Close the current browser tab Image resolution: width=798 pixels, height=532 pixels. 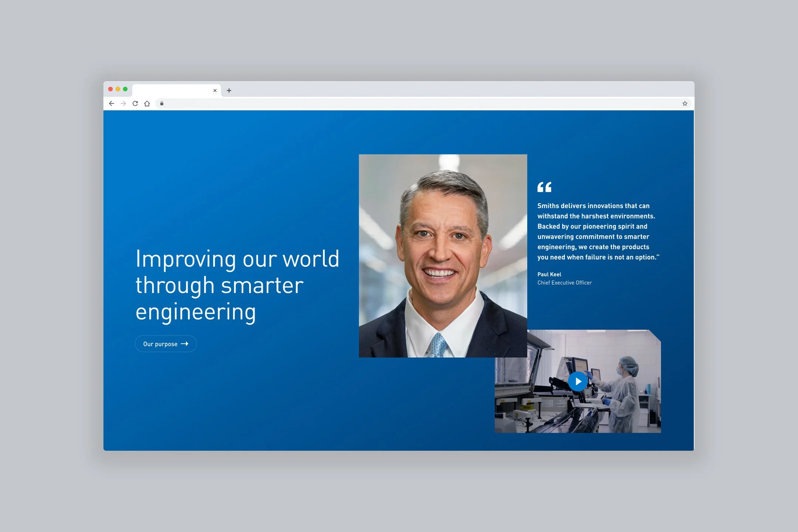215,91
